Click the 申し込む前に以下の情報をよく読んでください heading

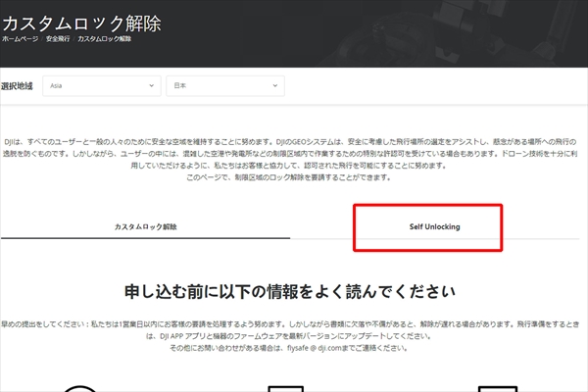290,291
